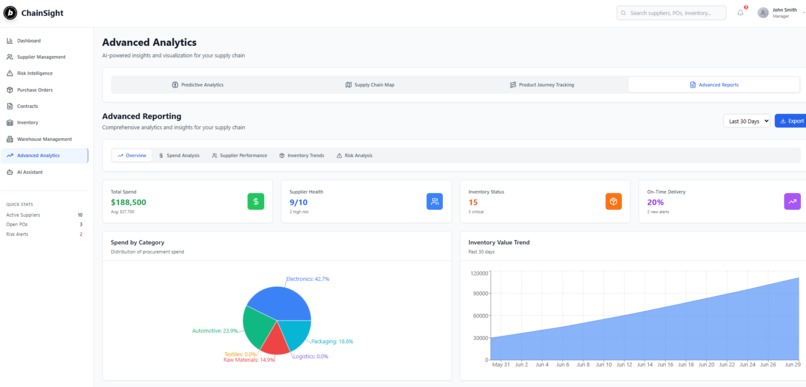Open Supplier Management page
The height and width of the screenshot is (387, 806).
(x=44, y=57)
